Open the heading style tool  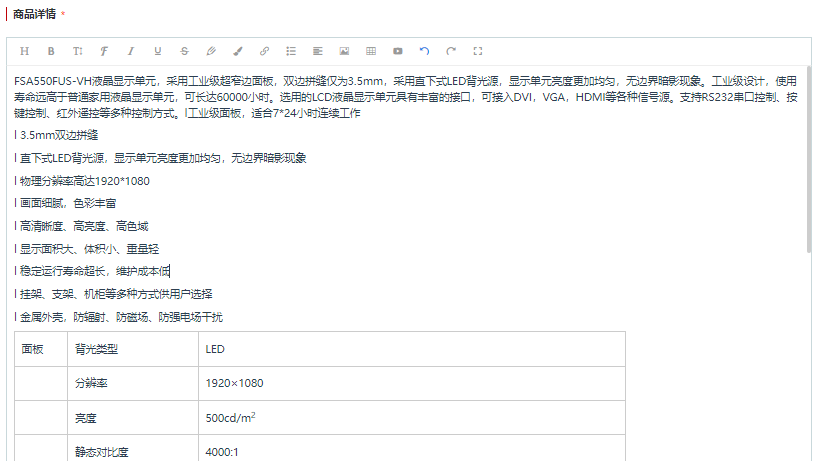click(24, 51)
